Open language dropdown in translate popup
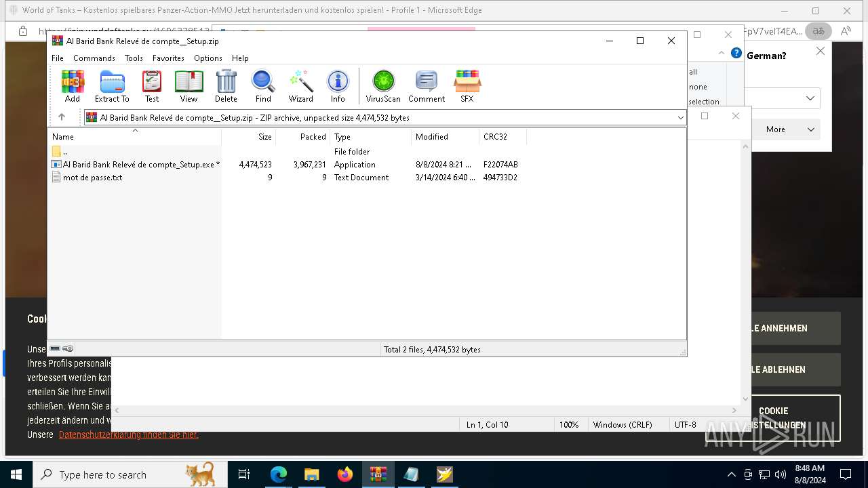868x488 pixels. tap(810, 98)
